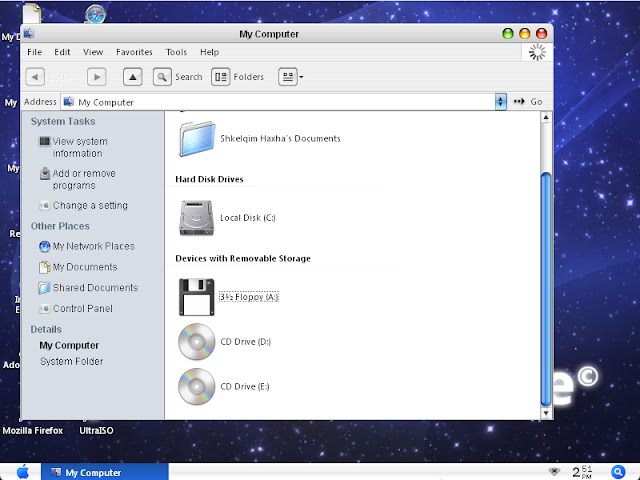The image size is (640, 480).
Task: Open the Favorites menu
Action: pos(134,52)
